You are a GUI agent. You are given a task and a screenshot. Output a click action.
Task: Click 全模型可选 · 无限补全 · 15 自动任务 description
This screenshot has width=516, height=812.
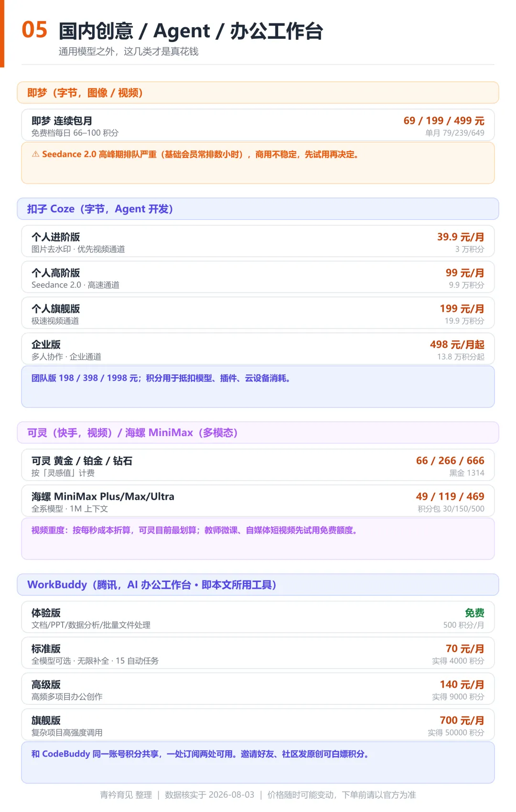(95, 661)
